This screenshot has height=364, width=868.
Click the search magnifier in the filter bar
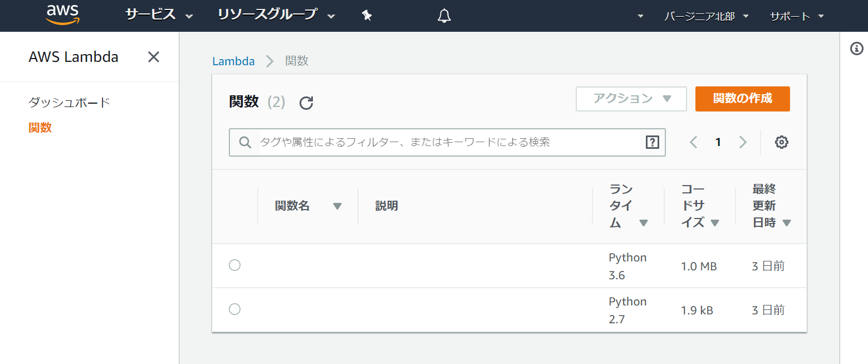tap(245, 142)
